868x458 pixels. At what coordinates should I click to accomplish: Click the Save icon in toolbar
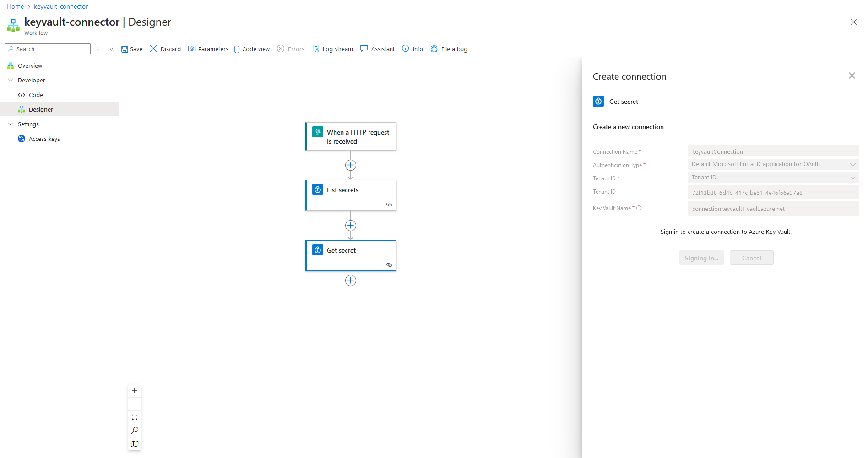click(125, 49)
